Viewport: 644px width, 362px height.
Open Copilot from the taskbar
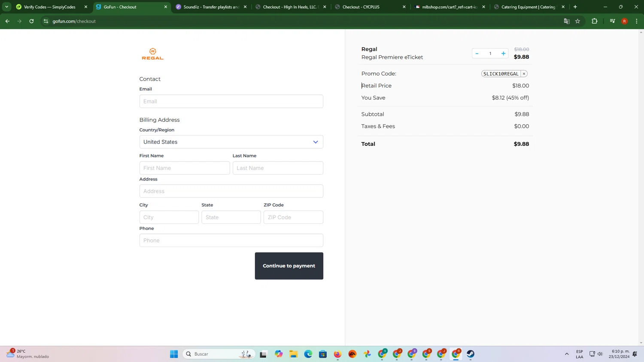tap(279, 354)
